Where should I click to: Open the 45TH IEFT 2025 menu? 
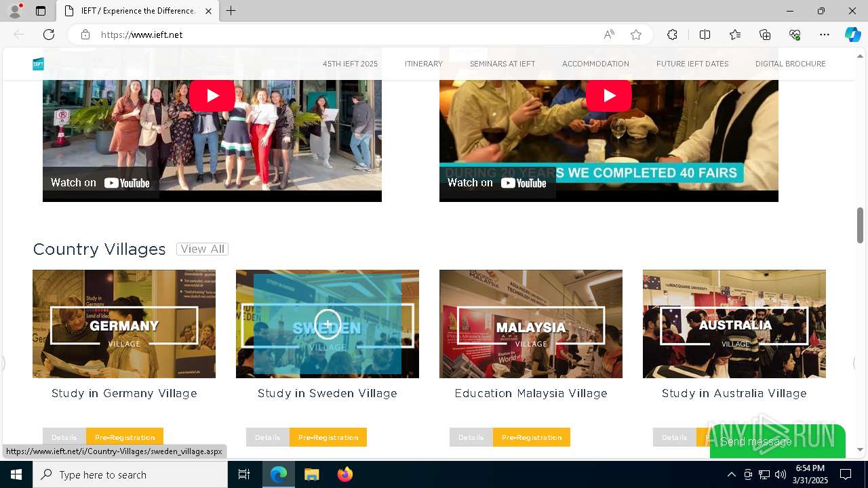pos(350,64)
